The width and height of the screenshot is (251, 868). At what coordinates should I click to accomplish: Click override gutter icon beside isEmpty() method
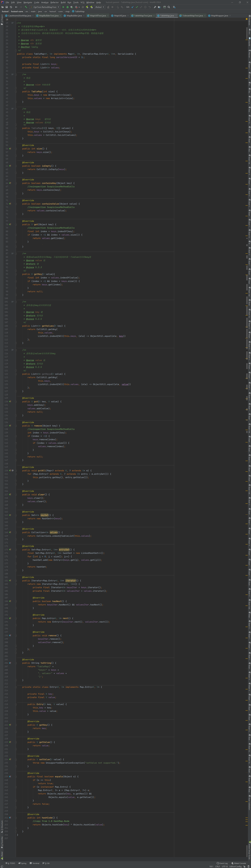pyautogui.click(x=10, y=166)
